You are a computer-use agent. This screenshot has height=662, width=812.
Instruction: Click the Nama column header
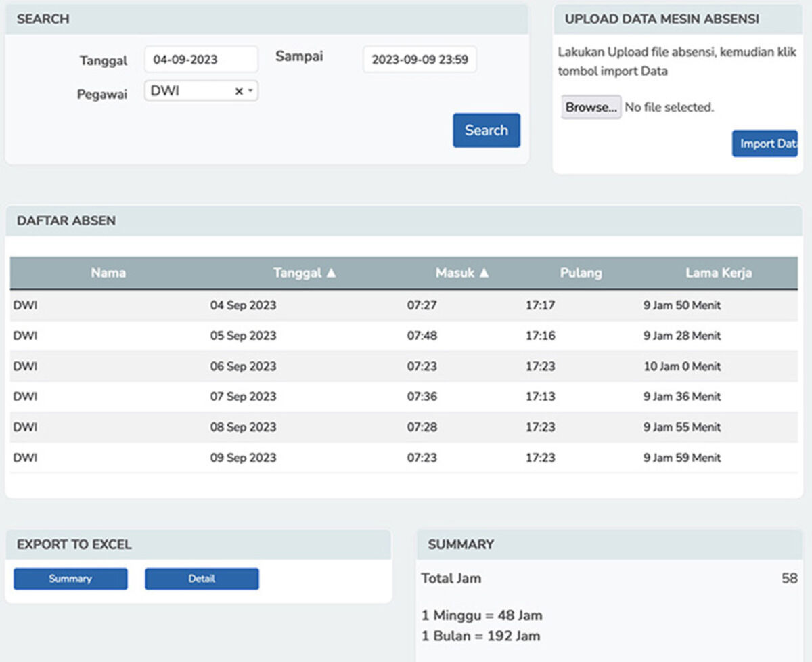108,273
